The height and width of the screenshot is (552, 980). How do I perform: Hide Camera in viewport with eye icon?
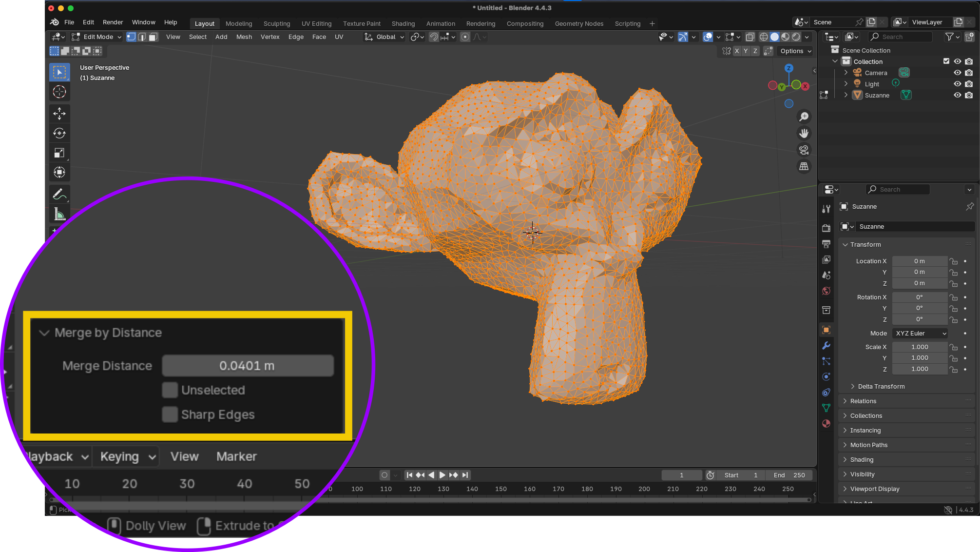(957, 73)
